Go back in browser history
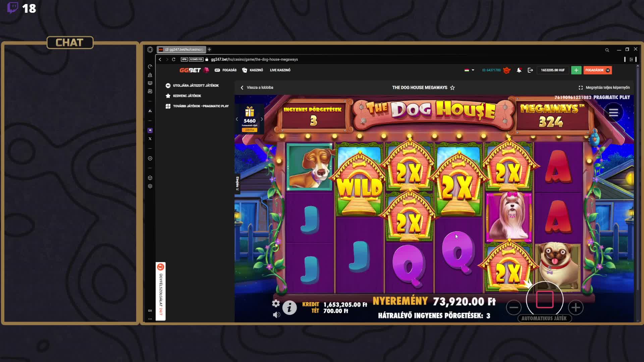 click(160, 59)
